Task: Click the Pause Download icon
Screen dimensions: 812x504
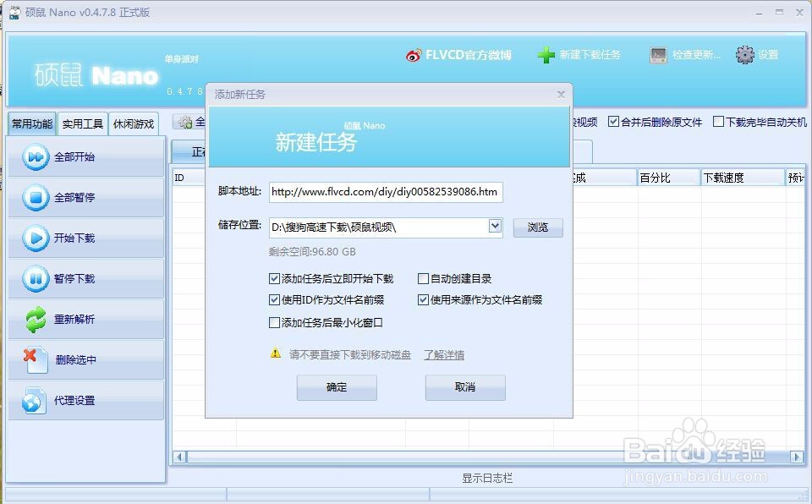Action: pos(36,279)
